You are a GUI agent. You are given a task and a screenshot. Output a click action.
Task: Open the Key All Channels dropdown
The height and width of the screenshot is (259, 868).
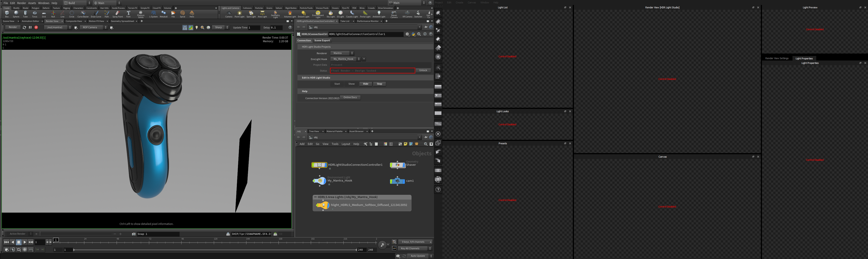point(415,249)
